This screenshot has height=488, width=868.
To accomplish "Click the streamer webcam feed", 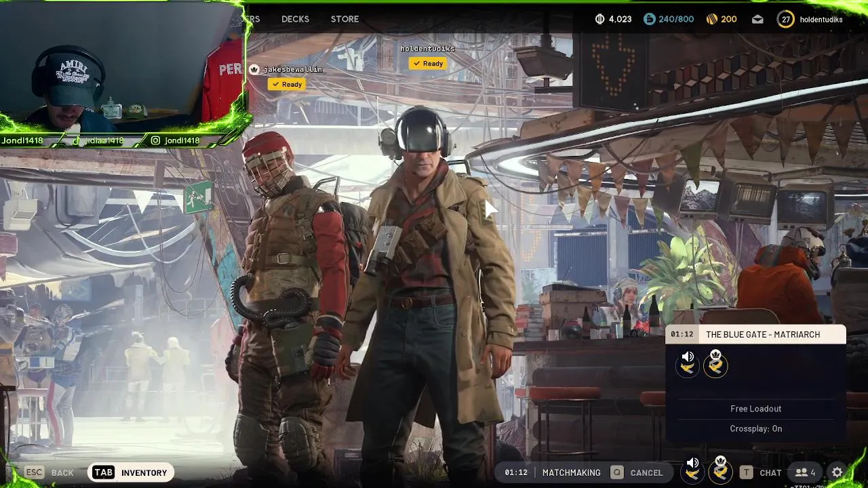I will click(x=122, y=66).
